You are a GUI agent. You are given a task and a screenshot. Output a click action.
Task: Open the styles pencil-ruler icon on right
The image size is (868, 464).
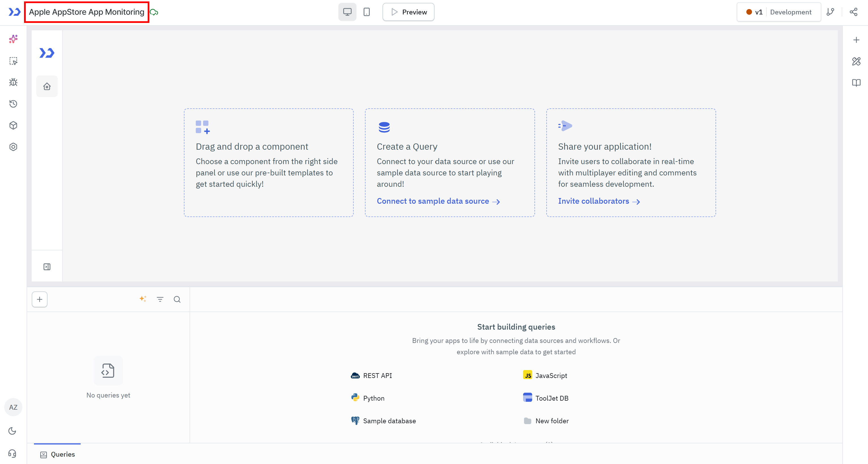point(856,61)
